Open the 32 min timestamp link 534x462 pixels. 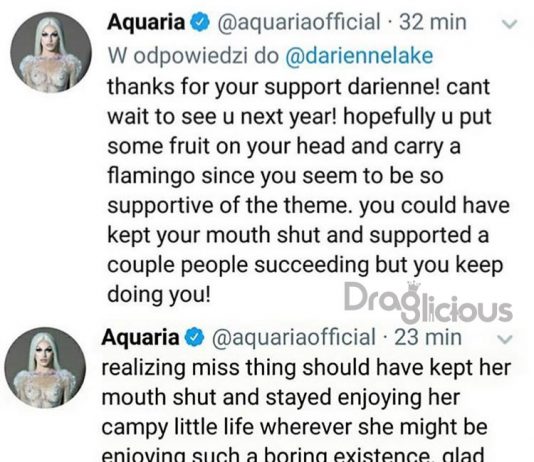click(x=433, y=22)
